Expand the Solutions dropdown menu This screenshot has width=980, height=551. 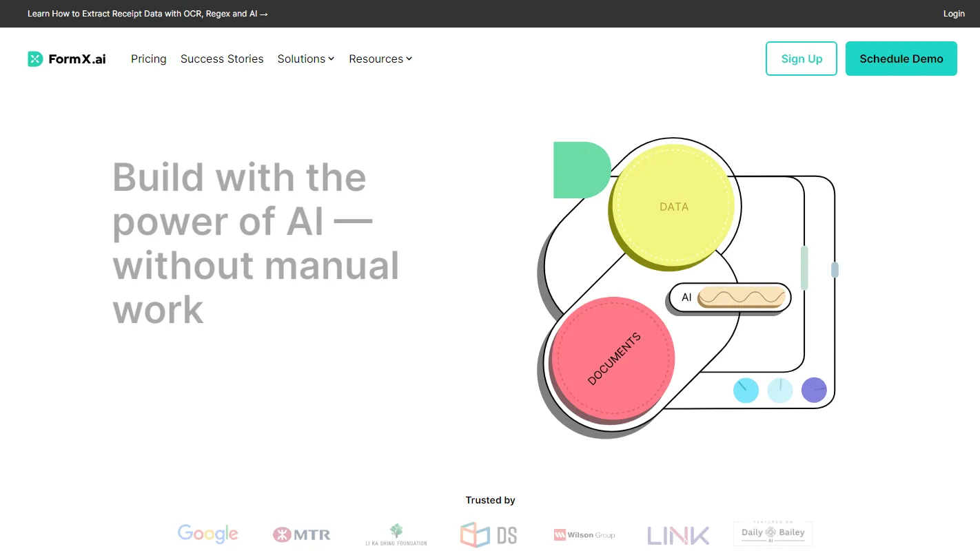tap(305, 59)
